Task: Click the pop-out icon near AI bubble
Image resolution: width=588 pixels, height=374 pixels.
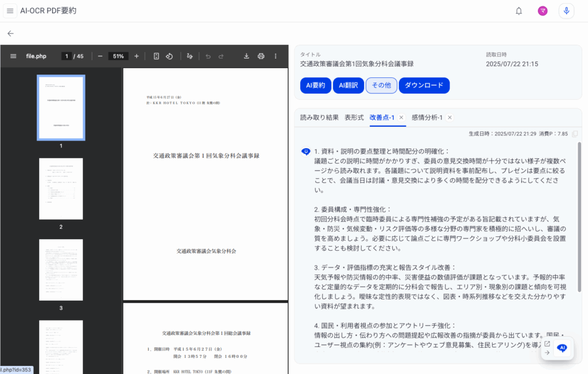Action: [x=547, y=344]
